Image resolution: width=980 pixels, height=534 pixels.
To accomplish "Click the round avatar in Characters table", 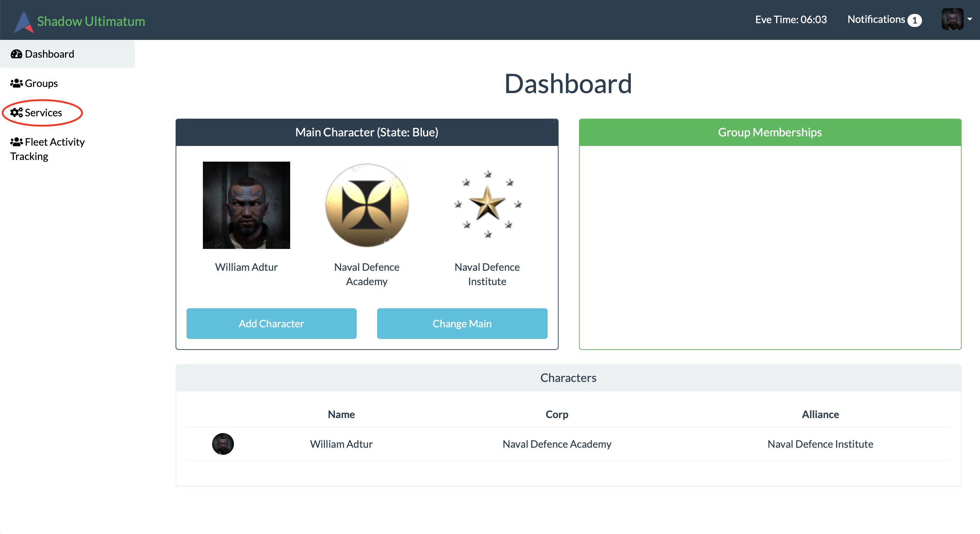I will pos(223,444).
